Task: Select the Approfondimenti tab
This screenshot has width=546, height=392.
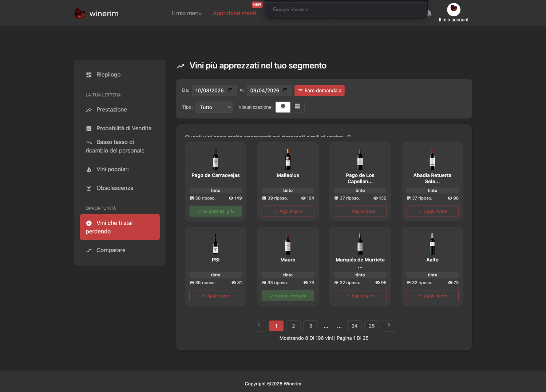Action: (x=234, y=13)
